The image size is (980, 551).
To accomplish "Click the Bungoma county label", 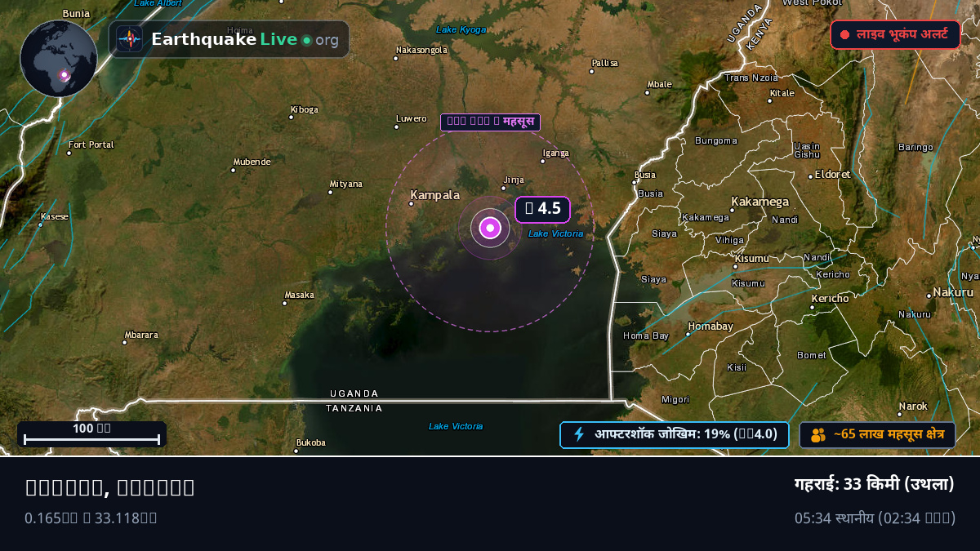I will point(716,140).
